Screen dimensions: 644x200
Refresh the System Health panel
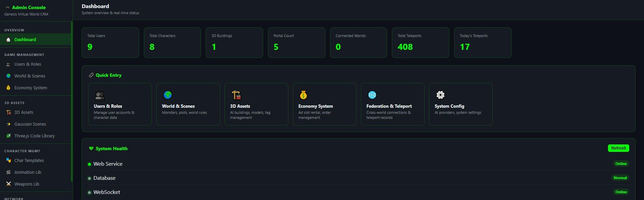[x=618, y=148]
